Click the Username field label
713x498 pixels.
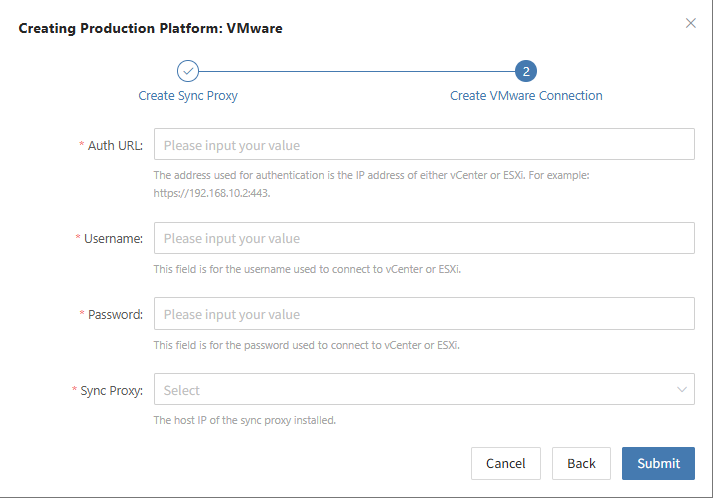pyautogui.click(x=113, y=239)
